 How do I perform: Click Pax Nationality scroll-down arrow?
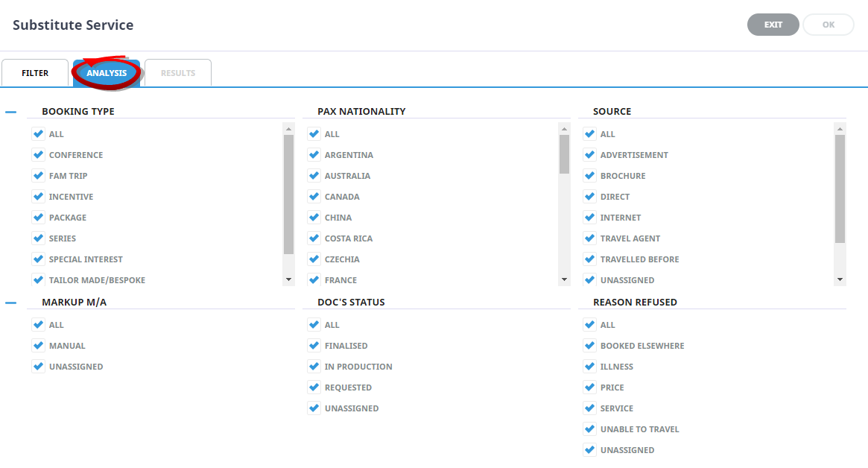click(x=564, y=279)
